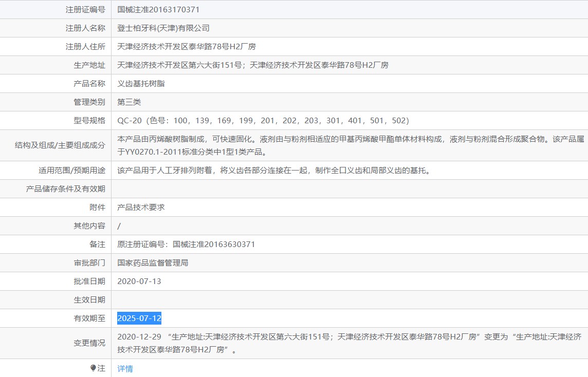Click approval date 2020-07-13
588x377 pixels.
pyautogui.click(x=139, y=281)
